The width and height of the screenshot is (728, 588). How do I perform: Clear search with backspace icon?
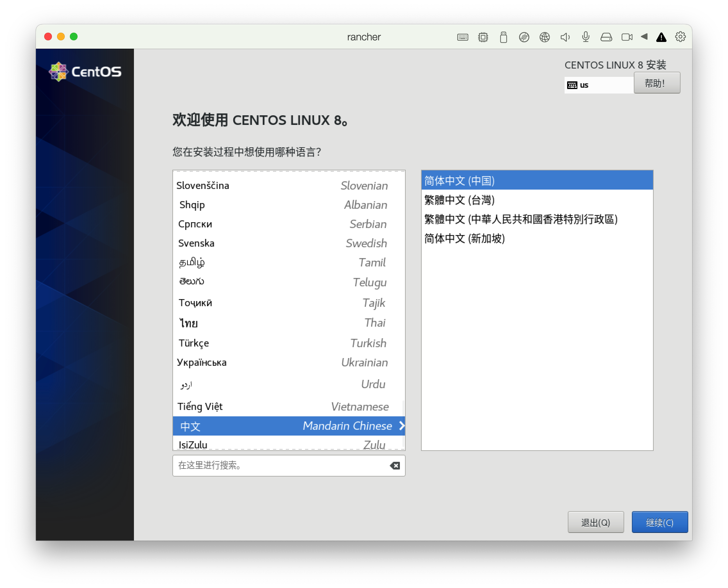tap(395, 465)
